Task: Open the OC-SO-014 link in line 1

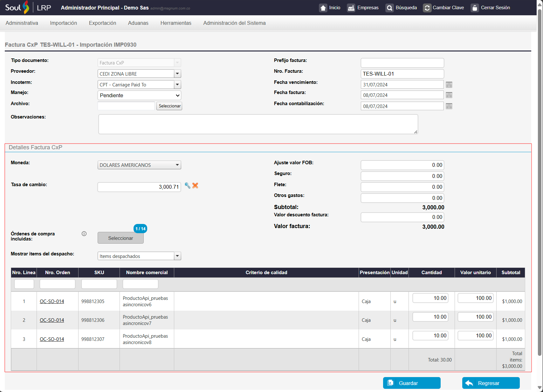Action: (x=52, y=301)
